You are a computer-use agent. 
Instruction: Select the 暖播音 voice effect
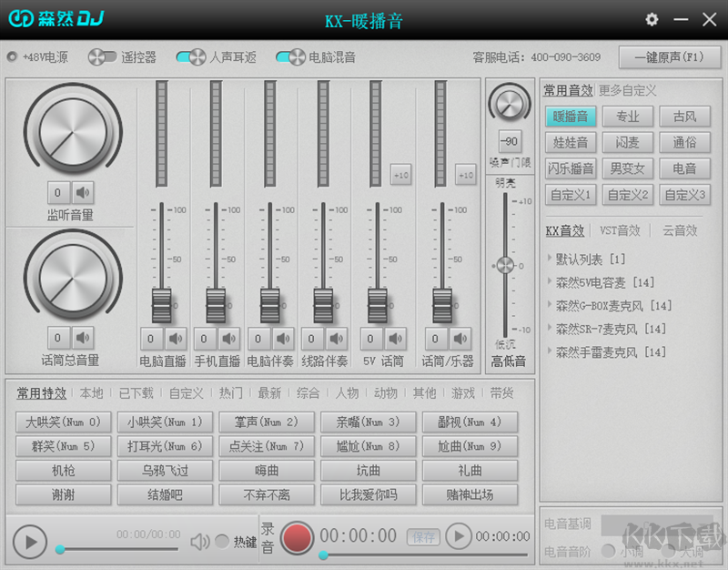coord(571,117)
